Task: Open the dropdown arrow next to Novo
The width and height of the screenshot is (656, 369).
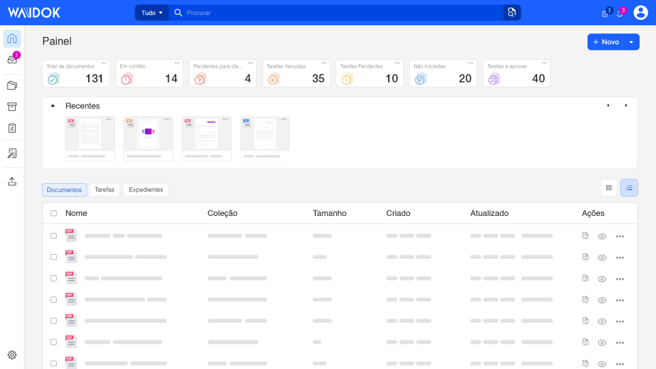Action: click(x=631, y=42)
